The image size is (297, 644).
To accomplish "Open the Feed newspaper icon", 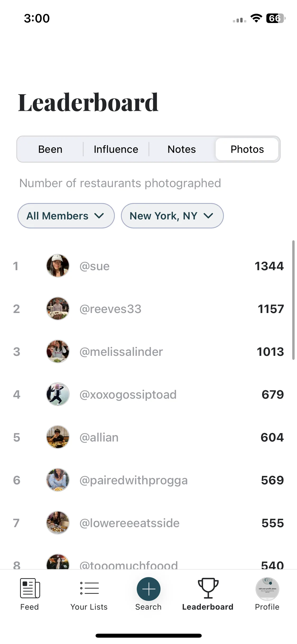I will pyautogui.click(x=30, y=588).
